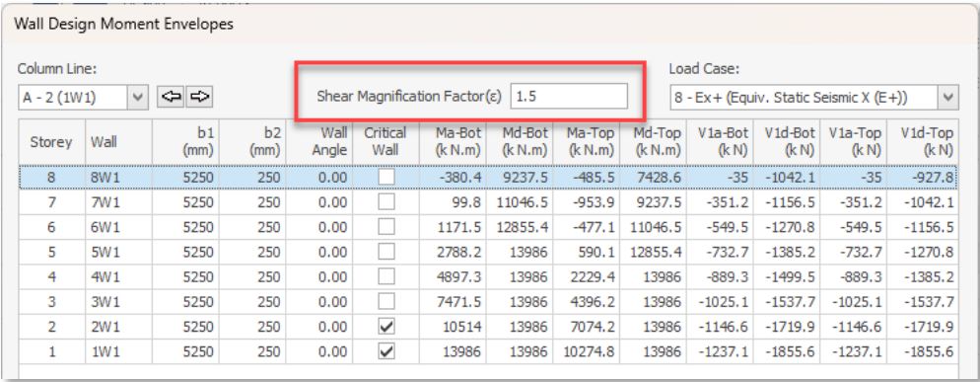Click Md-Top value 7428.6
The height and width of the screenshot is (382, 980).
(x=660, y=178)
